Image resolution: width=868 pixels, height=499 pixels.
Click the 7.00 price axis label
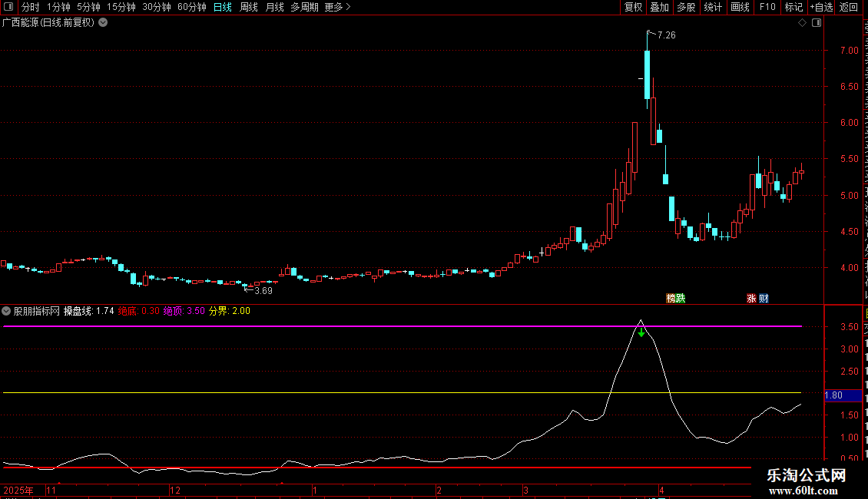click(849, 51)
